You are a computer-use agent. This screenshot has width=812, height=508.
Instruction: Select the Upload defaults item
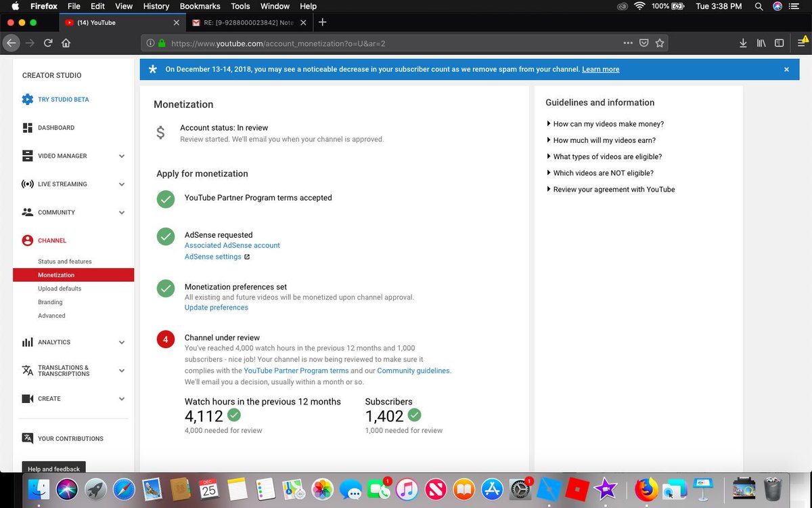(x=60, y=289)
